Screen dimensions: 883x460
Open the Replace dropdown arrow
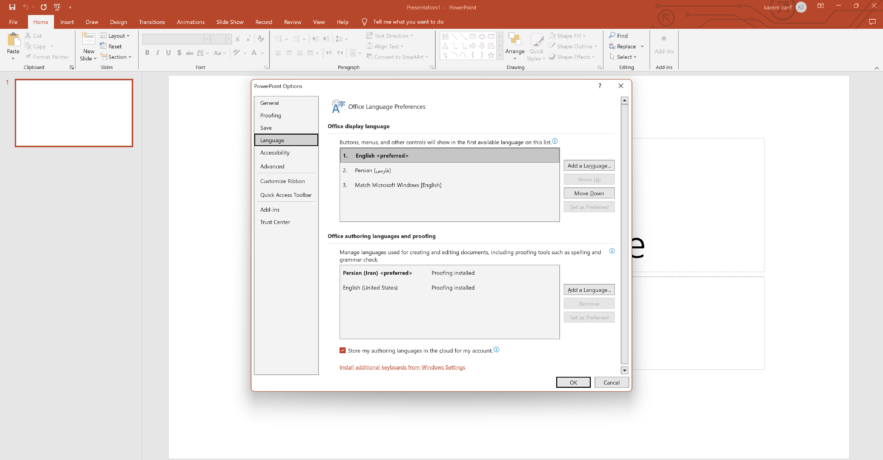[x=642, y=46]
